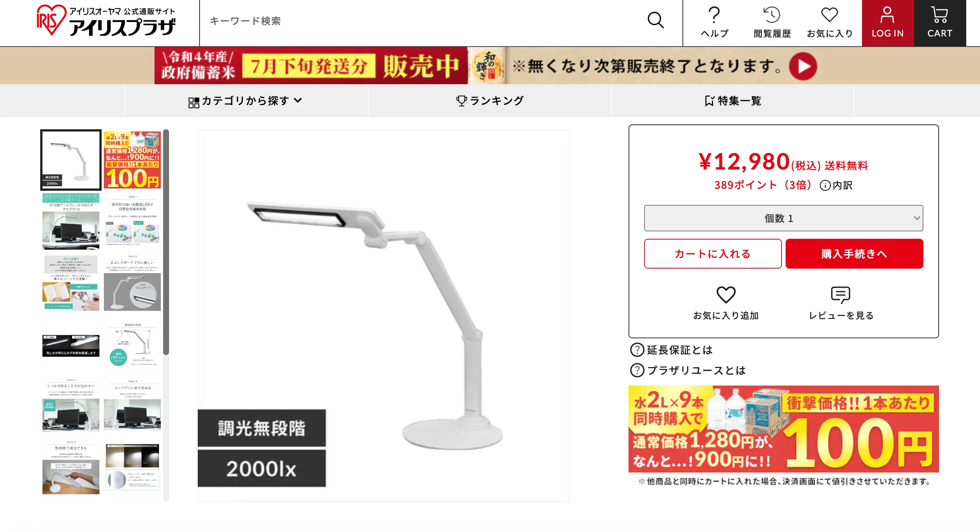Click the 購入手続きへ button
The image size is (980, 532).
click(x=854, y=254)
